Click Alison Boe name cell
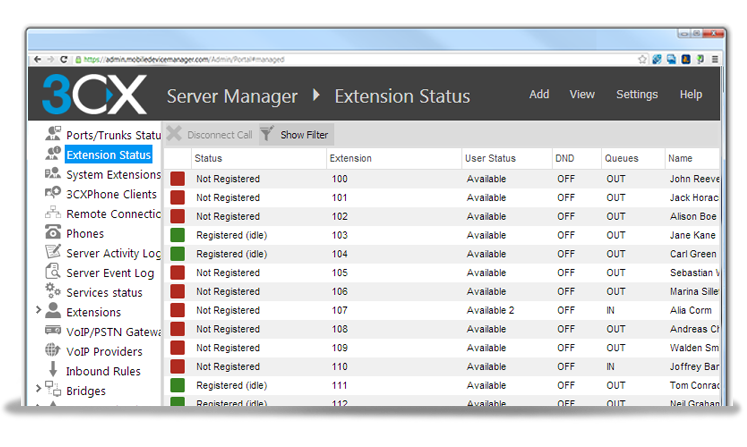The image size is (747, 447). pos(693,216)
